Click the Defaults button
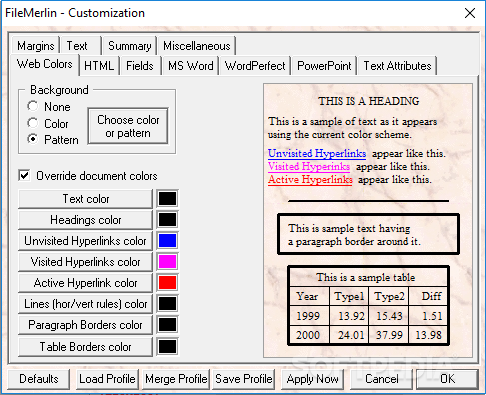Screen dimensions: 486x395 [x=39, y=379]
